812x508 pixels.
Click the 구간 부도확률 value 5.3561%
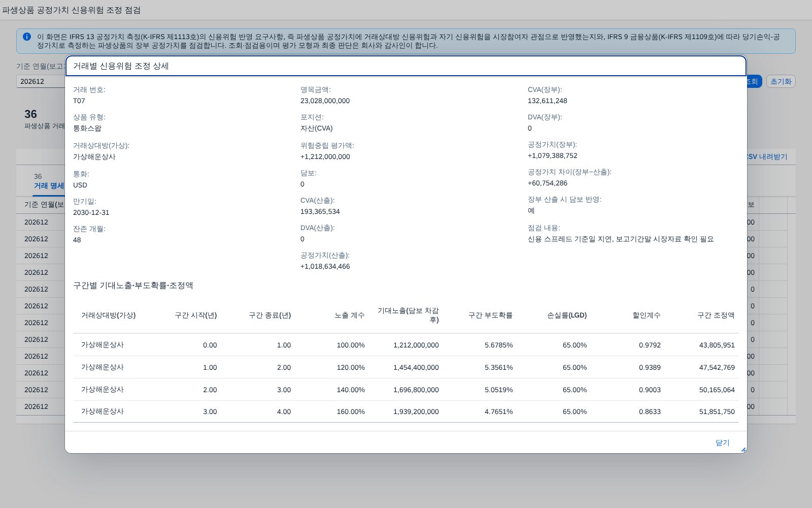click(499, 367)
